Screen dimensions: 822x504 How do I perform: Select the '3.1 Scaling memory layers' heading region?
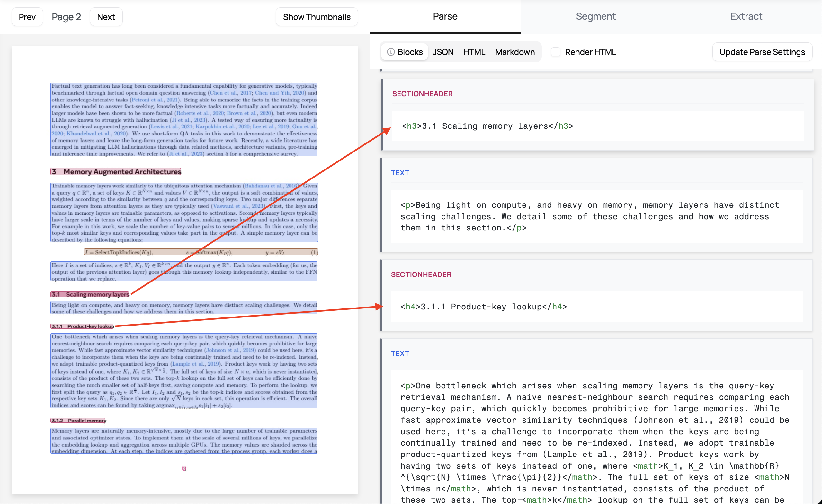[90, 294]
